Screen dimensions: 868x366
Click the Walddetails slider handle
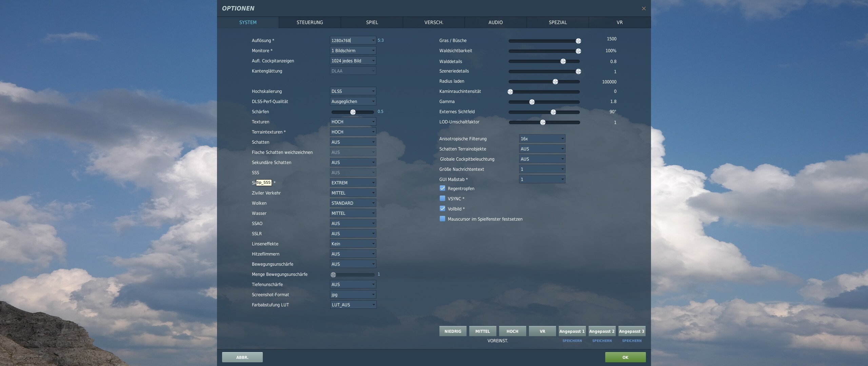tap(563, 61)
